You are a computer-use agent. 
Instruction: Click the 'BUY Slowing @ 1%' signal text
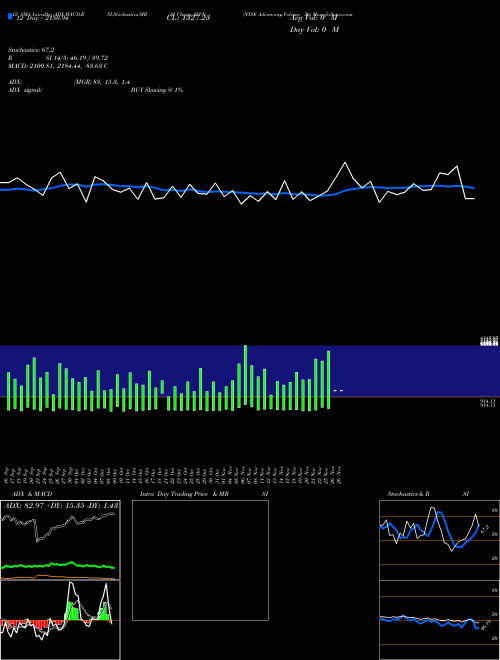[x=157, y=90]
